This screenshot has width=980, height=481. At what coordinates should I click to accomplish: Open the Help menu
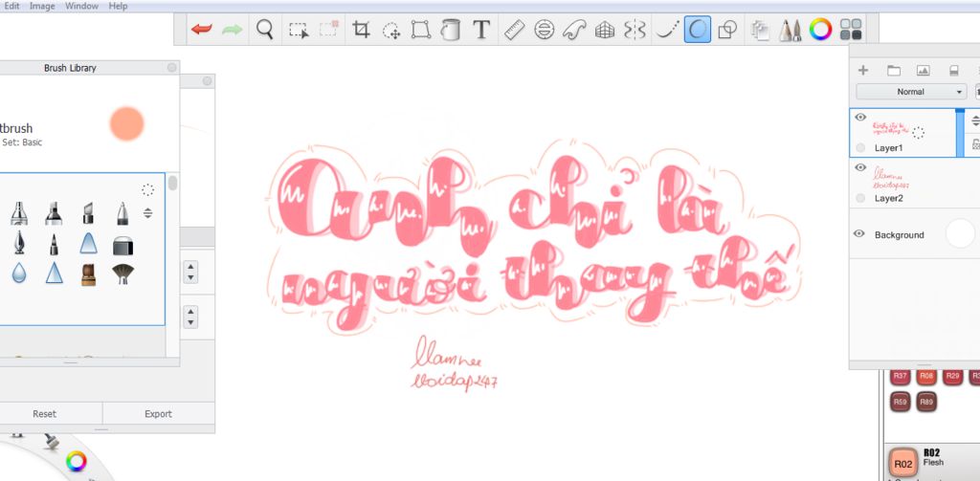[118, 6]
